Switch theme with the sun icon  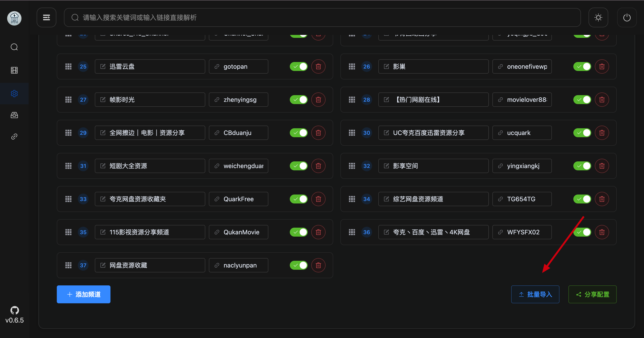point(598,17)
